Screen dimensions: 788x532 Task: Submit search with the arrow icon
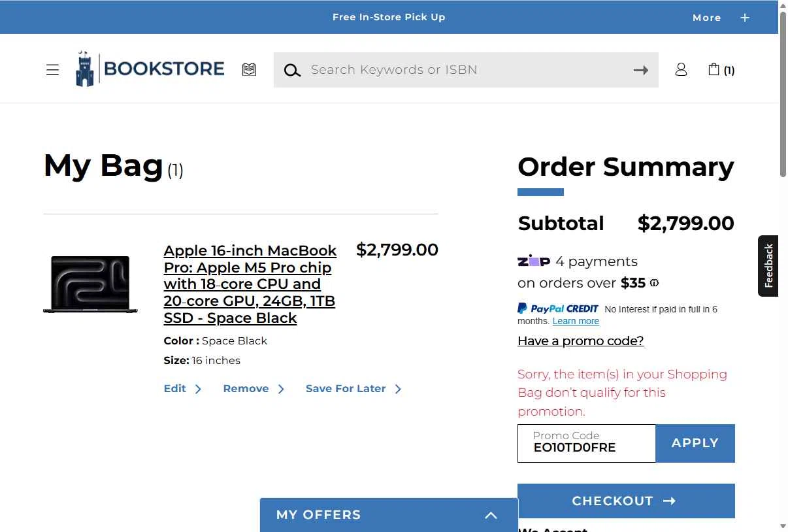coord(641,70)
